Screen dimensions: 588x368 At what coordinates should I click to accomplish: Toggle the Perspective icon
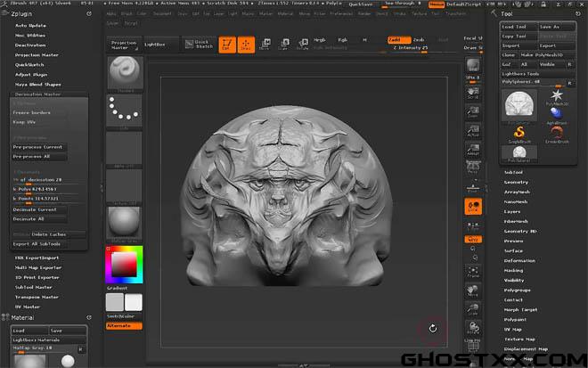pos(473,167)
